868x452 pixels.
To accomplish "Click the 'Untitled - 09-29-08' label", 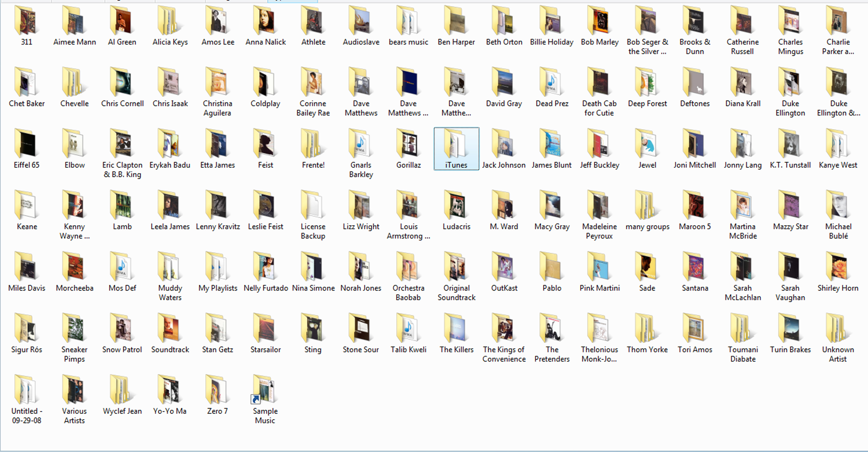I will point(27,416).
